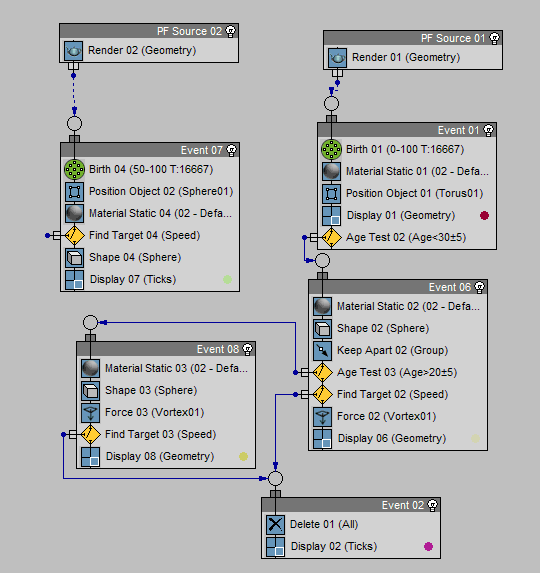Select the PF Source 01 title bar

[413, 38]
